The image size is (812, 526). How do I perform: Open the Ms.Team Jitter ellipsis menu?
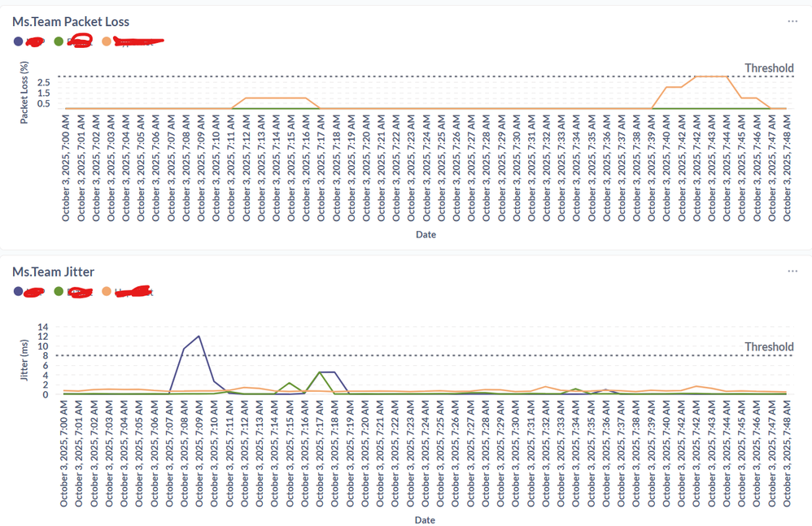(792, 271)
